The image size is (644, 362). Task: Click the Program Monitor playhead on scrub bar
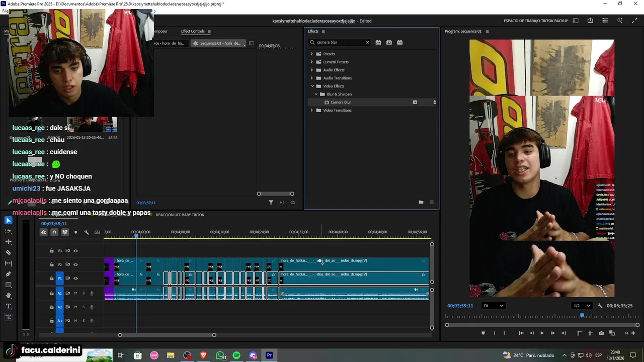(582, 316)
